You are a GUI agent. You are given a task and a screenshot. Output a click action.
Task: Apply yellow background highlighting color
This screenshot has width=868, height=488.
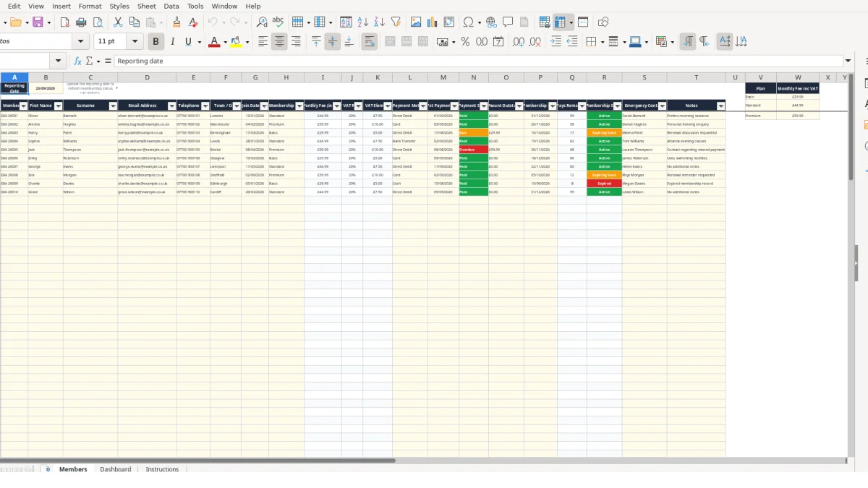pyautogui.click(x=236, y=42)
